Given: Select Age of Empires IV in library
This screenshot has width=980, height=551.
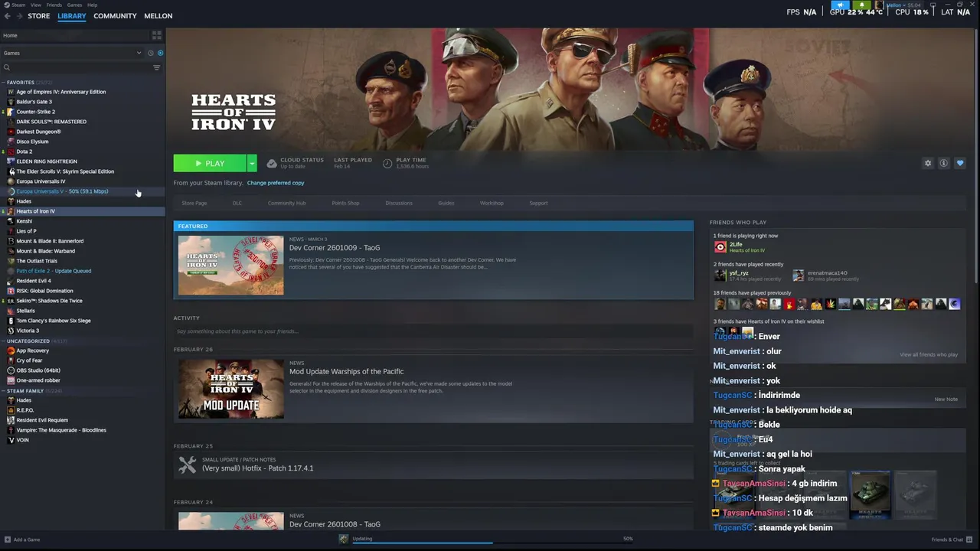Looking at the screenshot, I should [x=61, y=92].
